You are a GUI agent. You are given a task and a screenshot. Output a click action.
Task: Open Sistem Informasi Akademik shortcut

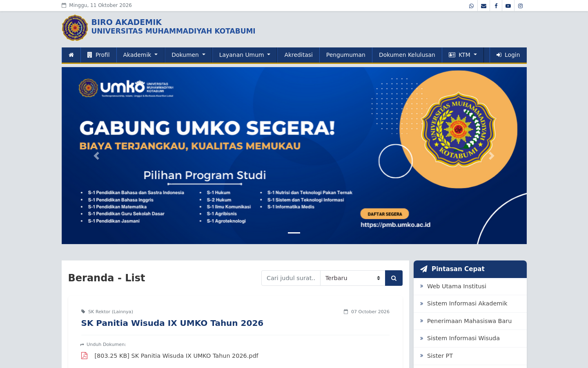(470, 303)
